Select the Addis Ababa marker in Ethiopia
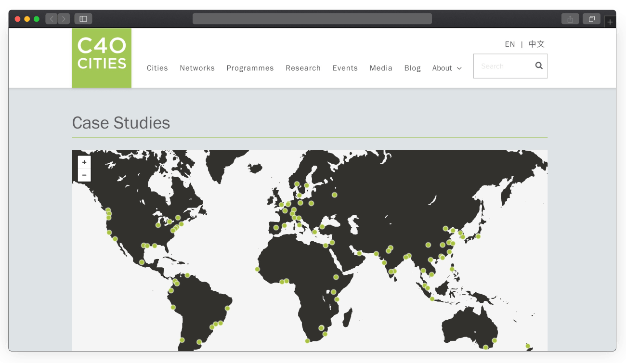This screenshot has width=626, height=364. (x=336, y=277)
